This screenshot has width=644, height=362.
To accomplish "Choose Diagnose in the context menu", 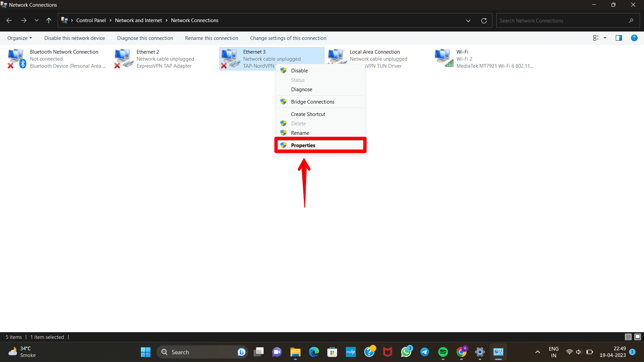I will pos(320,89).
